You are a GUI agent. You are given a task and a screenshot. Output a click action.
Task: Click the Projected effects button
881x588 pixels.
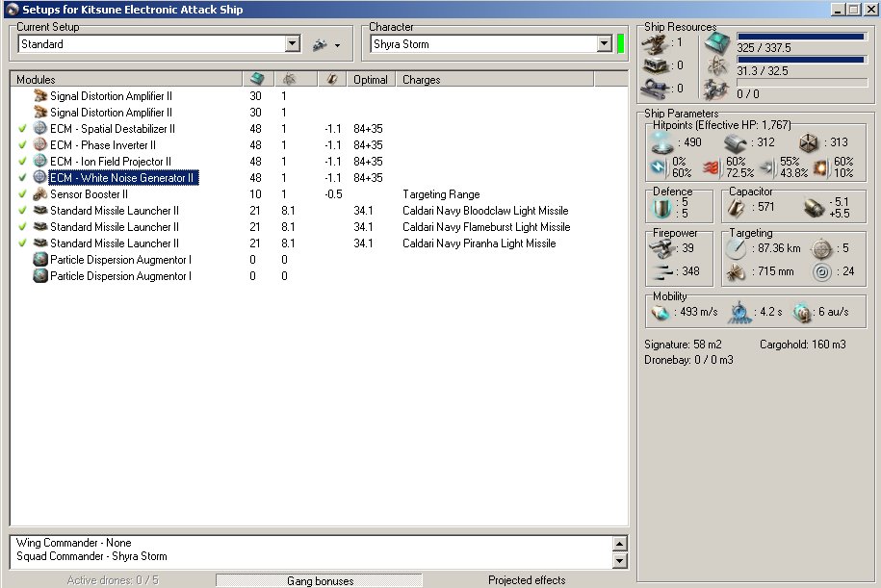527,580
